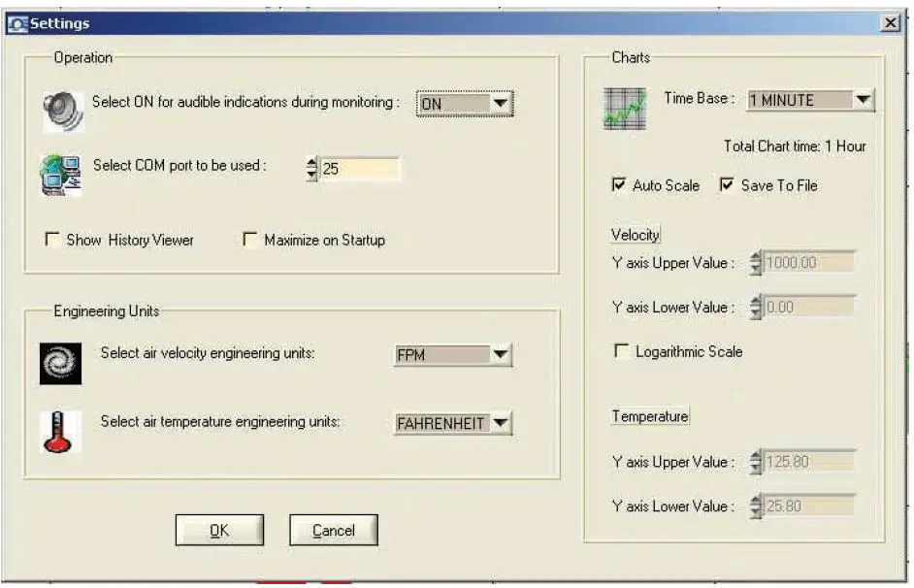The image size is (914, 588).
Task: Click the Charts group title
Action: click(x=631, y=57)
